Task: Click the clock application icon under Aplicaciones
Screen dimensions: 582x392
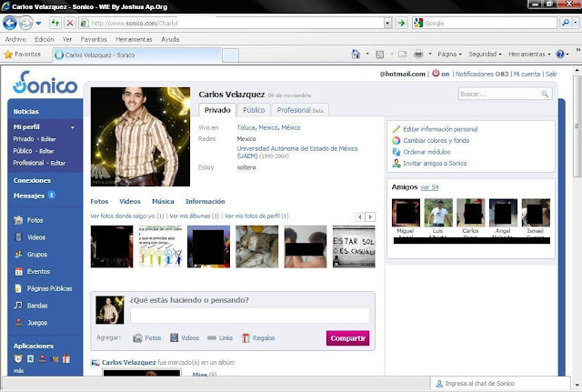Action: [x=18, y=358]
